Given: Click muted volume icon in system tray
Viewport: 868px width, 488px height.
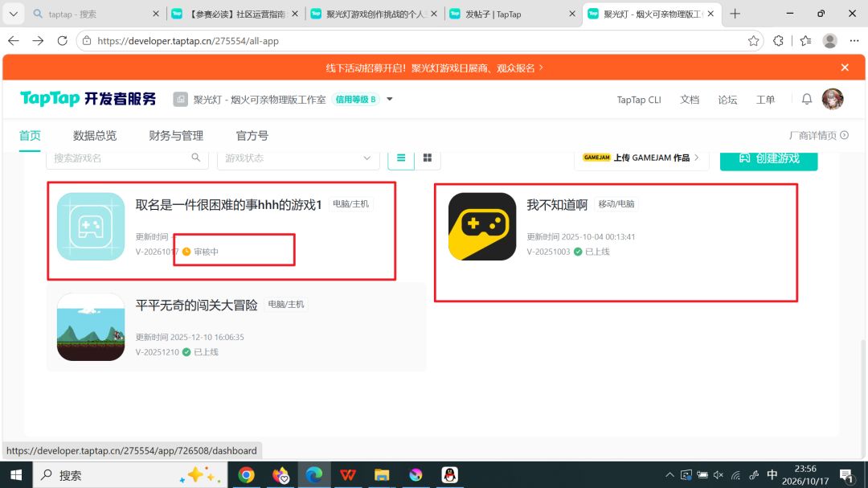Looking at the screenshot, I should [719, 474].
